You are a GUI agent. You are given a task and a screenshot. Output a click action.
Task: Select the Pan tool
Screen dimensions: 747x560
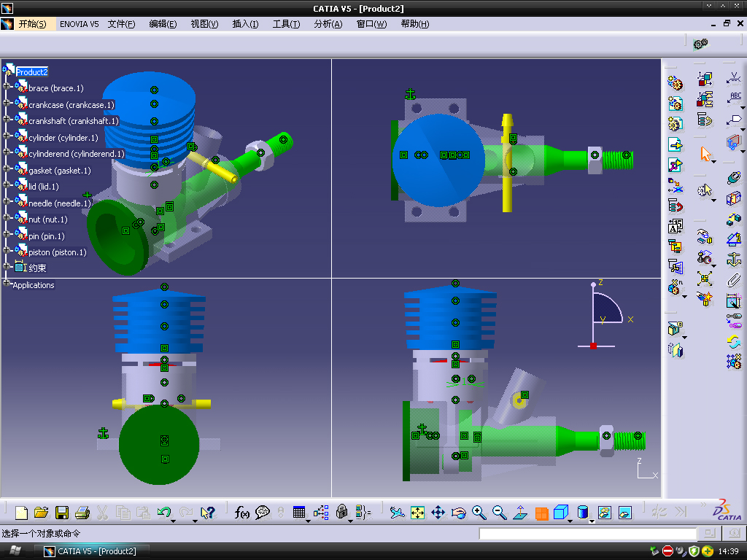tap(438, 513)
